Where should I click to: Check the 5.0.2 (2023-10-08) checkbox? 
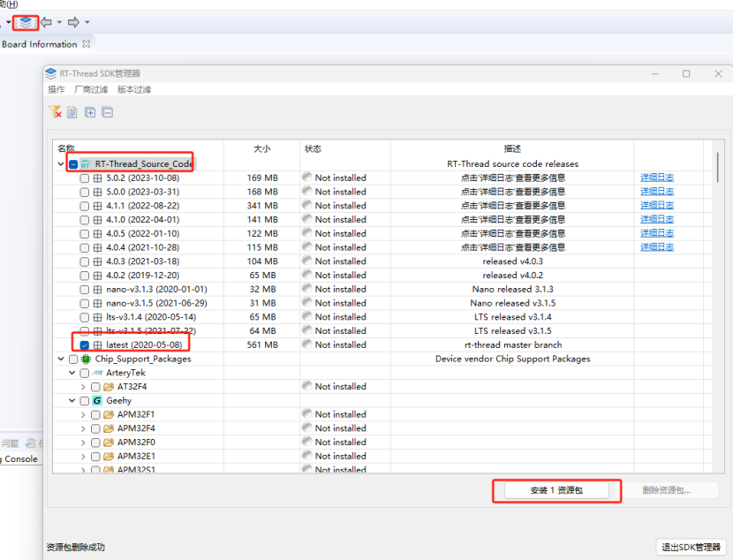click(85, 178)
